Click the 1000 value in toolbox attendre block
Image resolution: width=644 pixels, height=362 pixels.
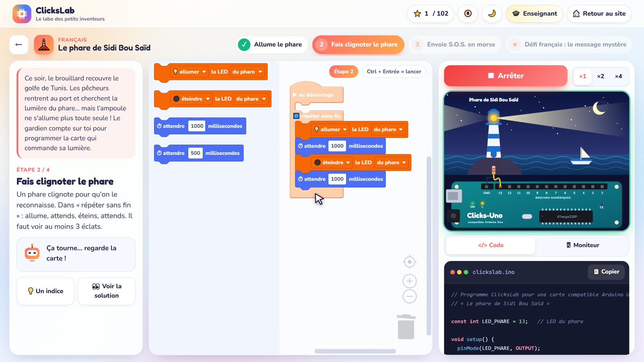coord(197,126)
